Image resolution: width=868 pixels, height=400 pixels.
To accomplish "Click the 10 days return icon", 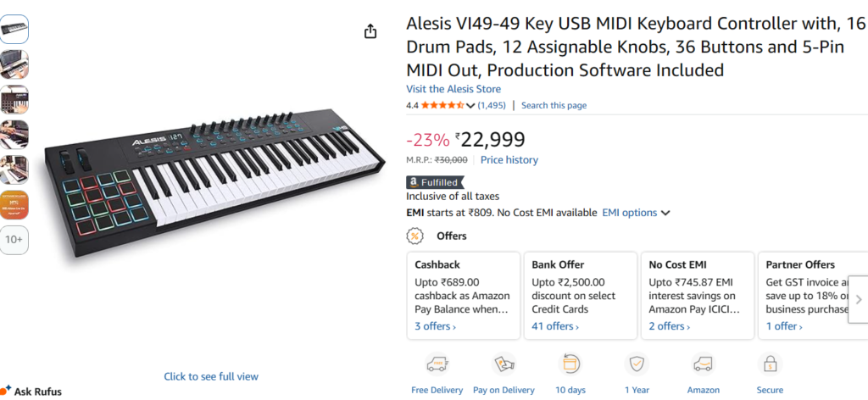I will [x=570, y=364].
